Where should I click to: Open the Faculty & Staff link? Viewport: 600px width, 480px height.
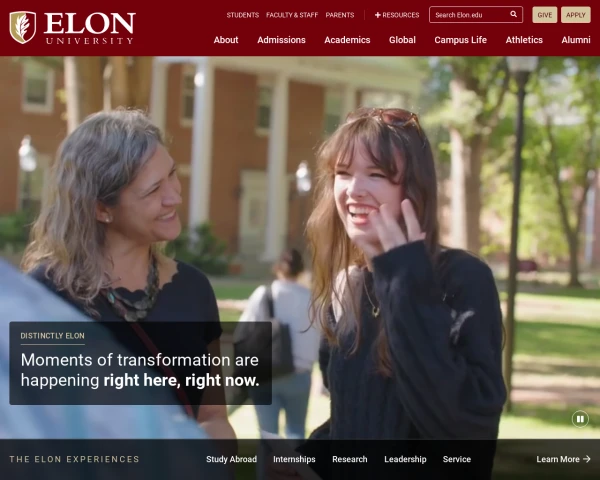pos(292,15)
